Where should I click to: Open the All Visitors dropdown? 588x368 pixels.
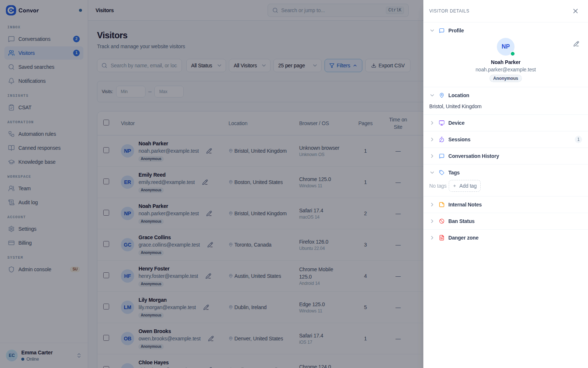click(250, 66)
